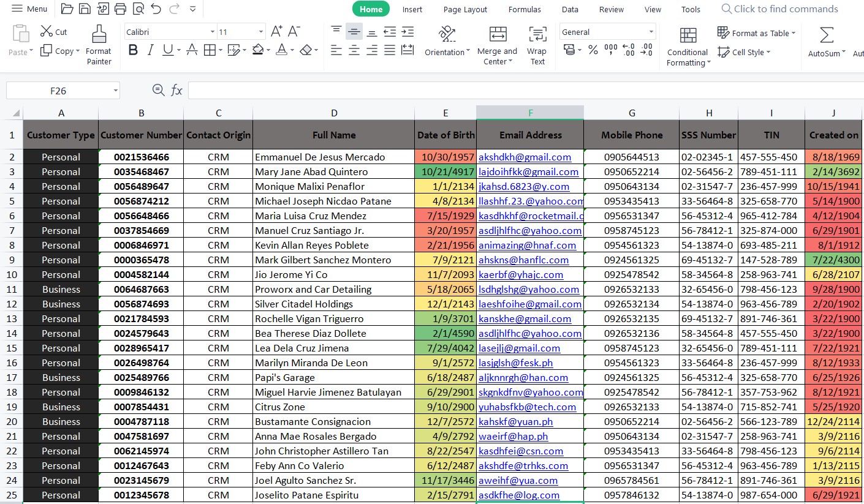Switch to the Formulas tab
The image size is (864, 504).
point(525,9)
